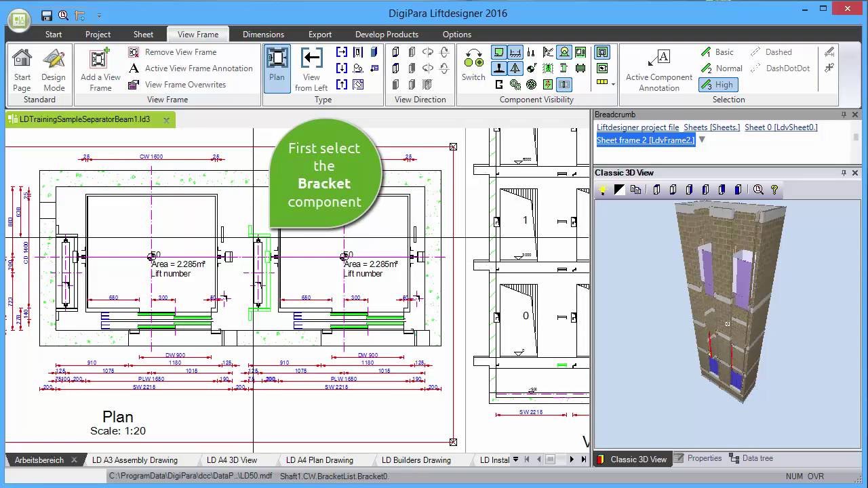Open the sheet tab list dropdown arrow
The width and height of the screenshot is (868, 488).
pos(516,460)
